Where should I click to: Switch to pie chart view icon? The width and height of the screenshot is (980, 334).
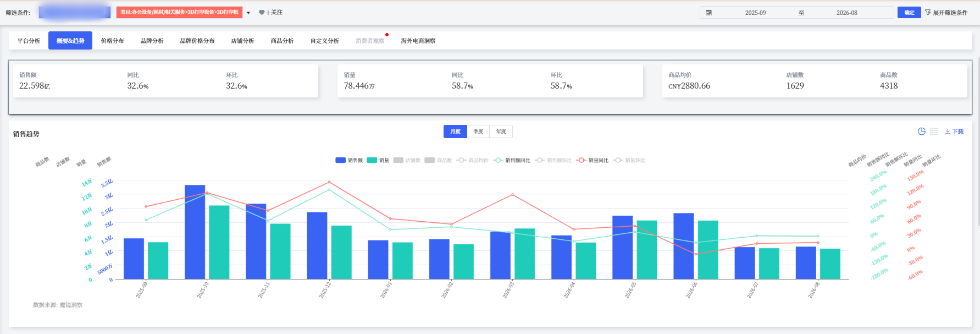922,132
